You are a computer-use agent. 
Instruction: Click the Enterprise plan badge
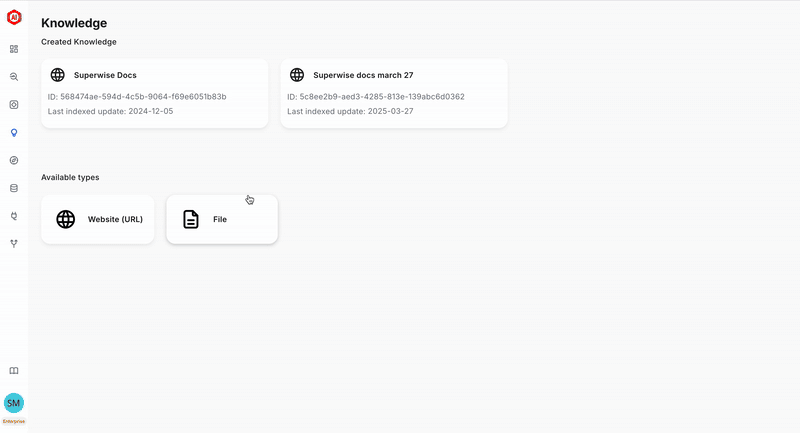[14, 422]
